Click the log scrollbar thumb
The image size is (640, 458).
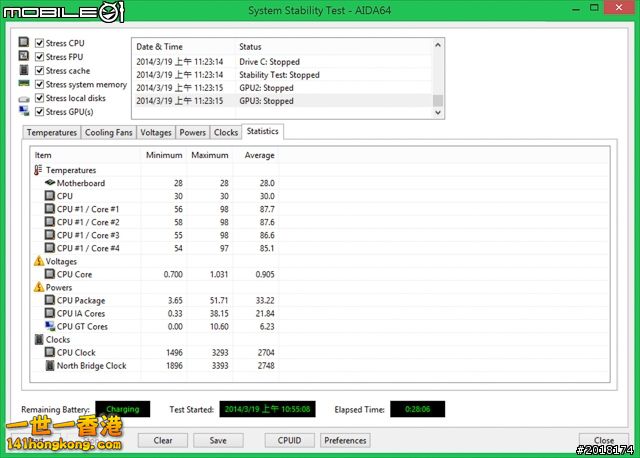click(x=438, y=100)
